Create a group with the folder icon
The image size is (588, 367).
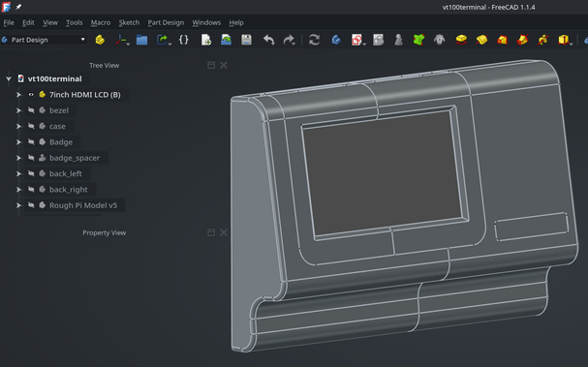(141, 40)
